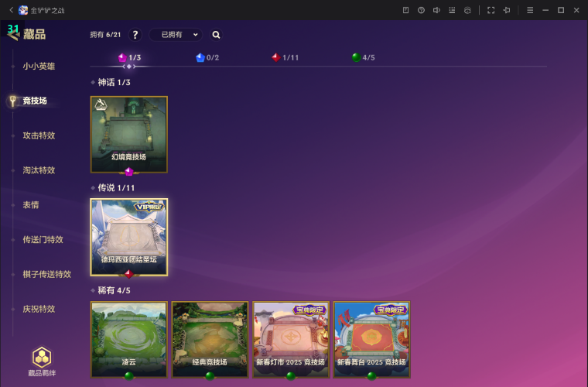Select the 竞技场 category
This screenshot has height=387, width=588.
click(x=35, y=101)
